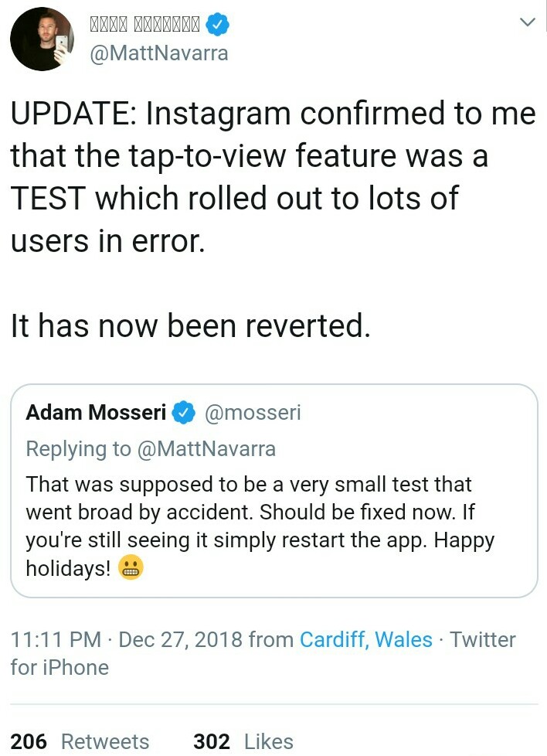Click the @mosseri handle in quoted tweet
This screenshot has height=756, width=547.
point(252,413)
